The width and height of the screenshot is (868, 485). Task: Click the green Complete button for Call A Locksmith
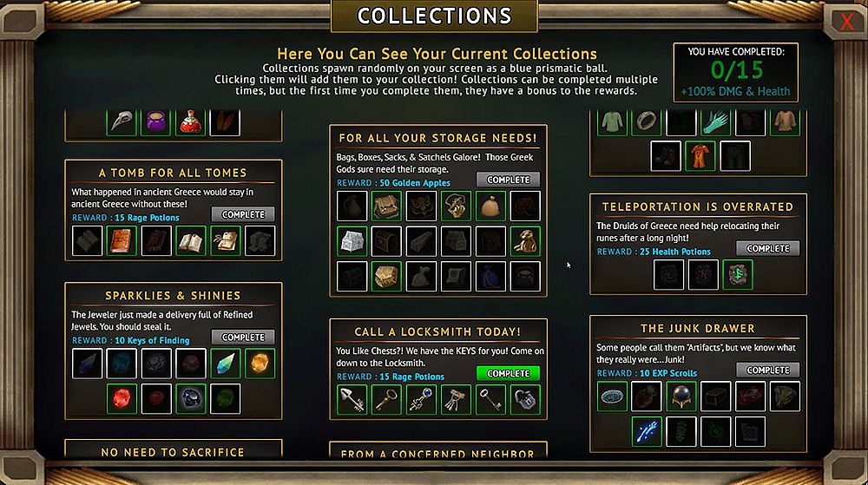(x=508, y=373)
